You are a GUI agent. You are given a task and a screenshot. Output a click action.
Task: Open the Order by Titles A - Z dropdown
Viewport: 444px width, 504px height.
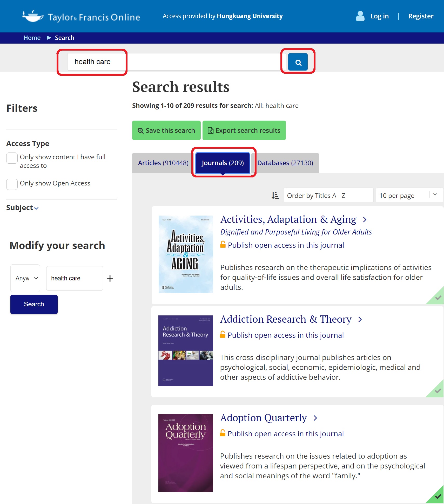pos(328,195)
